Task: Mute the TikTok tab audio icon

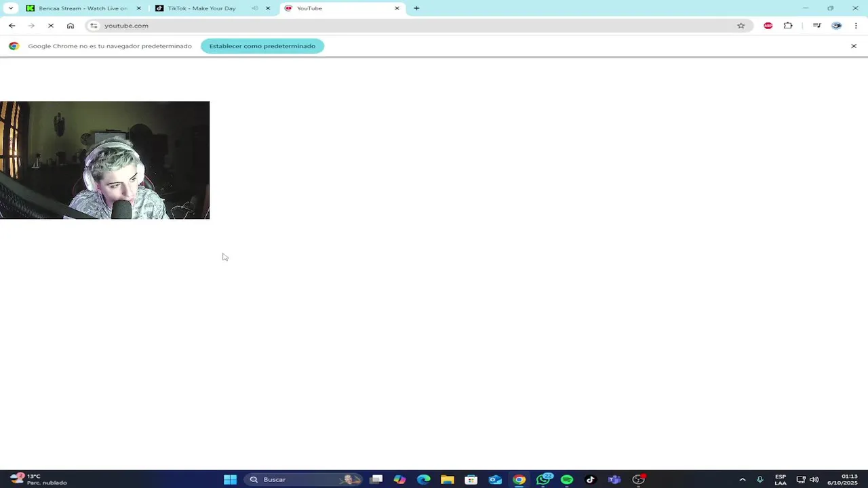Action: coord(255,8)
